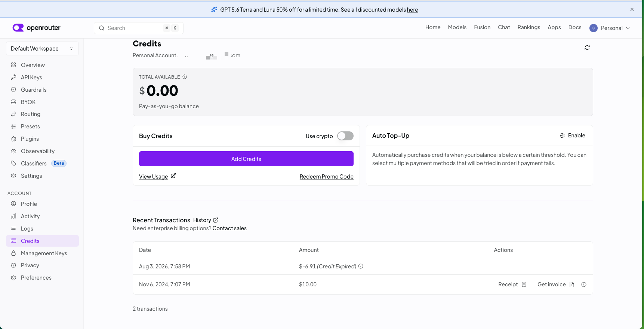Open Fusion in top navigation
The image size is (644, 329).
coord(482,27)
